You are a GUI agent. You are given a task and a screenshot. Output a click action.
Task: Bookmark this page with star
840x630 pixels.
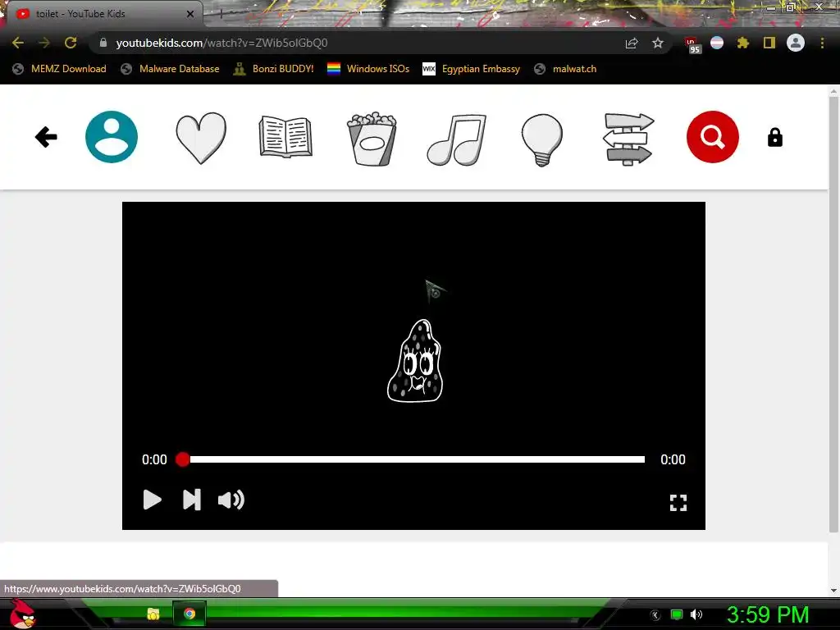click(x=658, y=43)
